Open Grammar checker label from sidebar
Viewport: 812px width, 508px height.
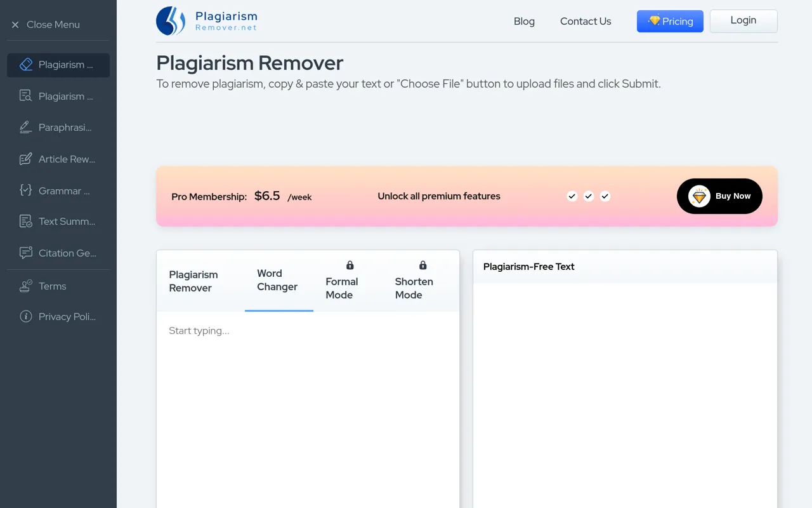tap(64, 190)
